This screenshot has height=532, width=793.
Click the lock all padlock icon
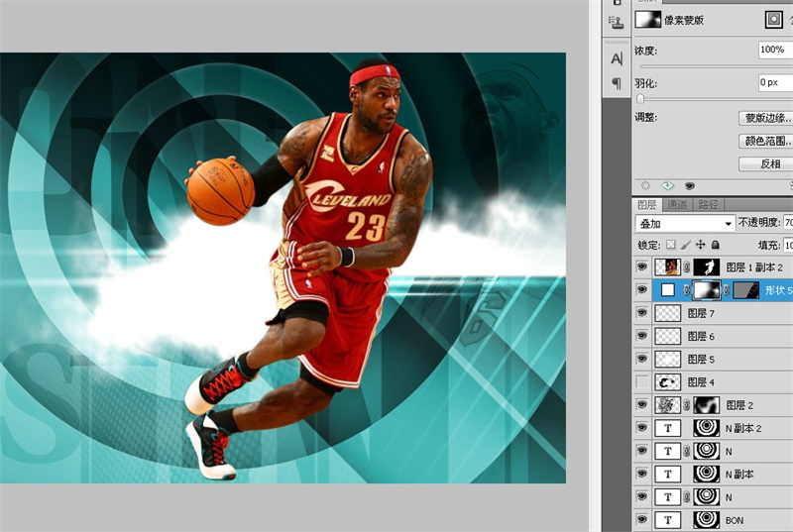[x=716, y=245]
